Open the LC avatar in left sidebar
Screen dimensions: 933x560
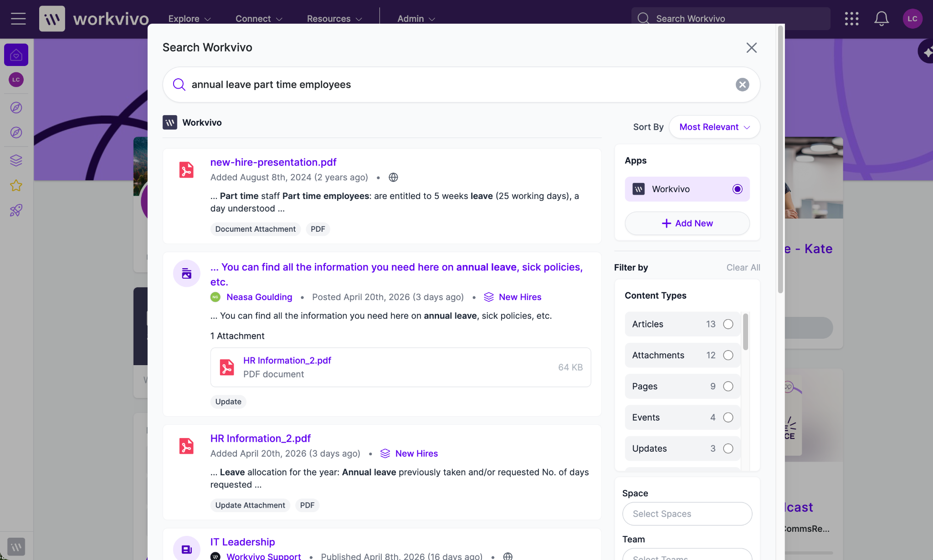(16, 80)
